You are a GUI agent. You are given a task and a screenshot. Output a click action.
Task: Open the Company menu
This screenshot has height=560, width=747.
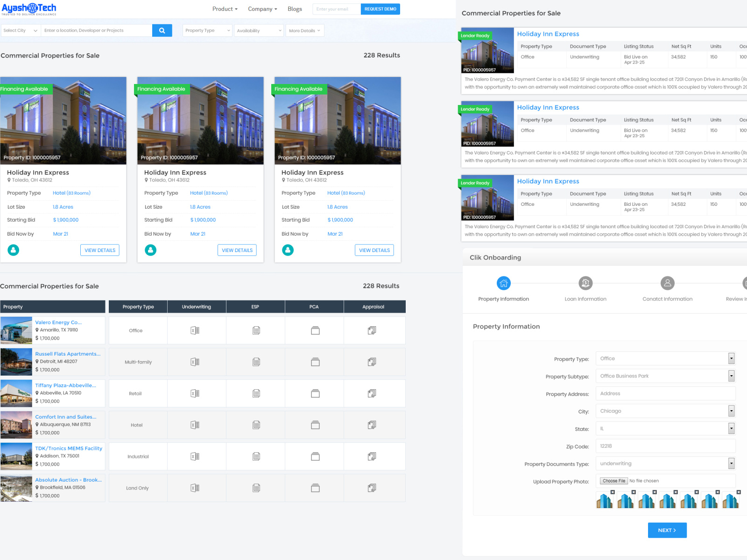click(x=262, y=9)
